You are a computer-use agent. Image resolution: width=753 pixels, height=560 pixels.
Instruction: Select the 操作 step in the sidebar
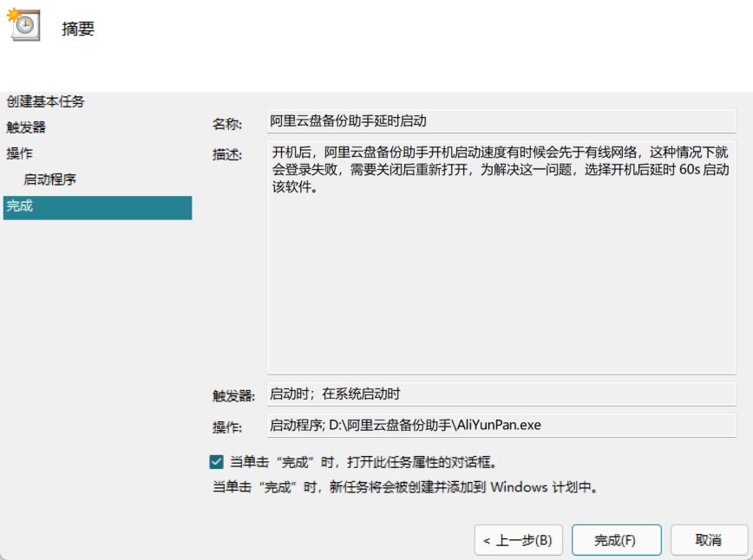click(x=19, y=153)
